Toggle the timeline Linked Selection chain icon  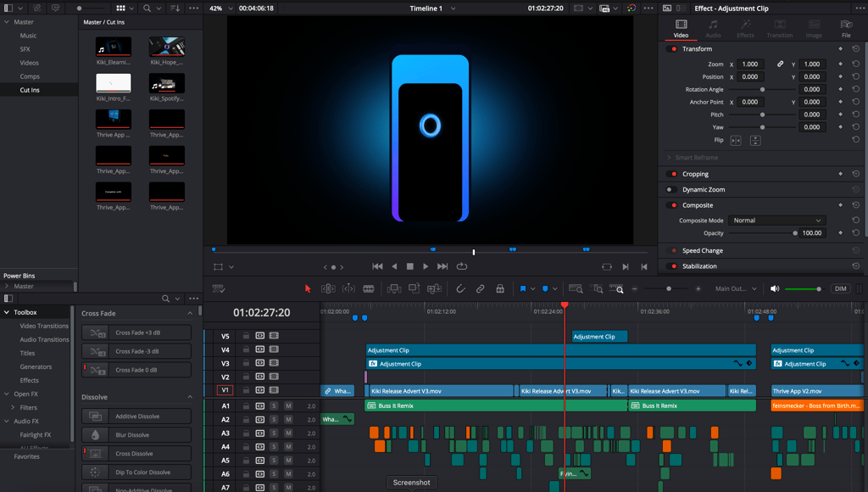(x=481, y=289)
